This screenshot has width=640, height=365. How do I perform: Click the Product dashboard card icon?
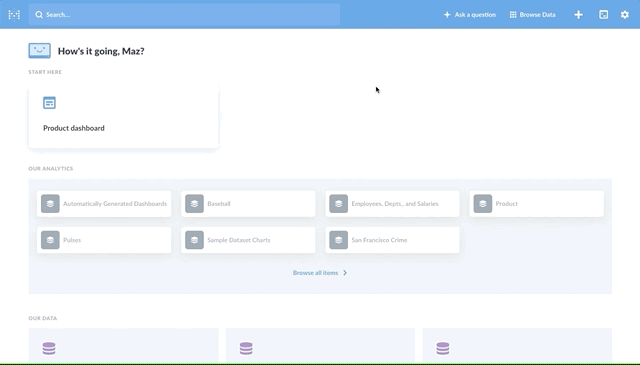point(49,103)
